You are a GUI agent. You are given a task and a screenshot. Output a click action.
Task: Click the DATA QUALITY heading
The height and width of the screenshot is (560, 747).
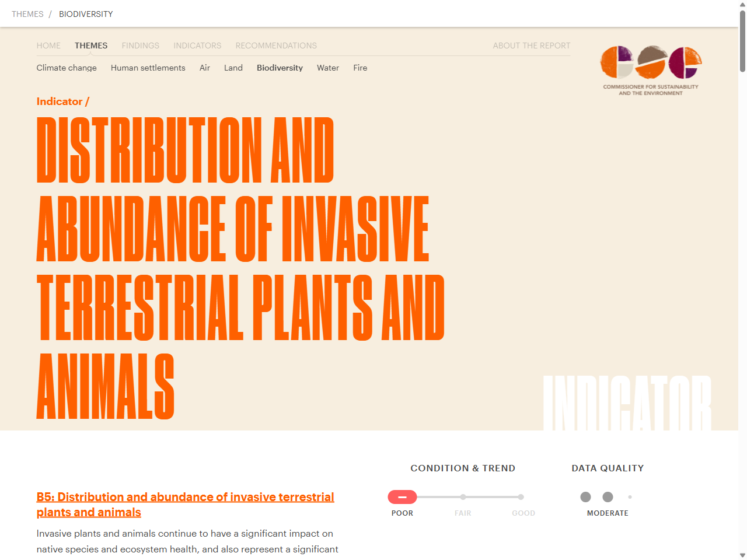(608, 468)
